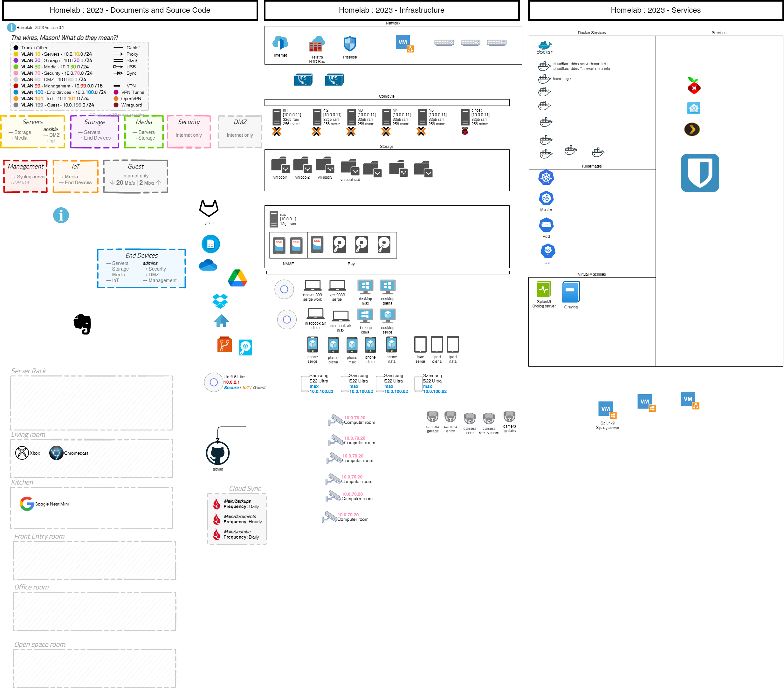Image resolution: width=784 pixels, height=688 pixels.
Task: Select the Raspberry Pi icon under pihost
Action: click(465, 132)
